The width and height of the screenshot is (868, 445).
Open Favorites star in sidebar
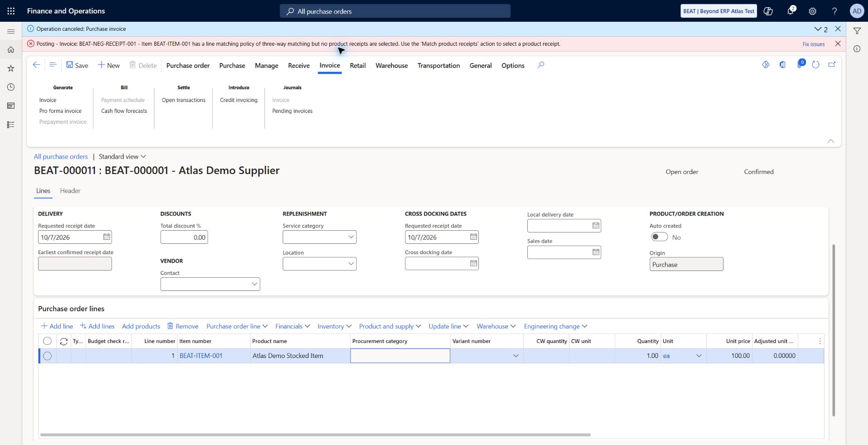click(x=11, y=68)
